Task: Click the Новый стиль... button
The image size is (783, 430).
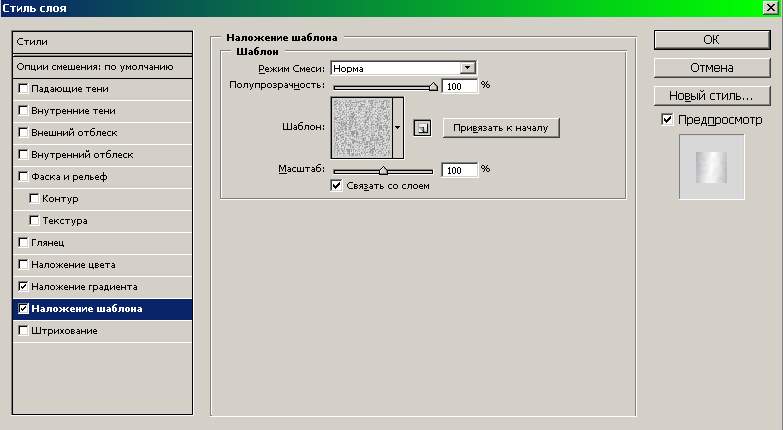Action: point(712,96)
